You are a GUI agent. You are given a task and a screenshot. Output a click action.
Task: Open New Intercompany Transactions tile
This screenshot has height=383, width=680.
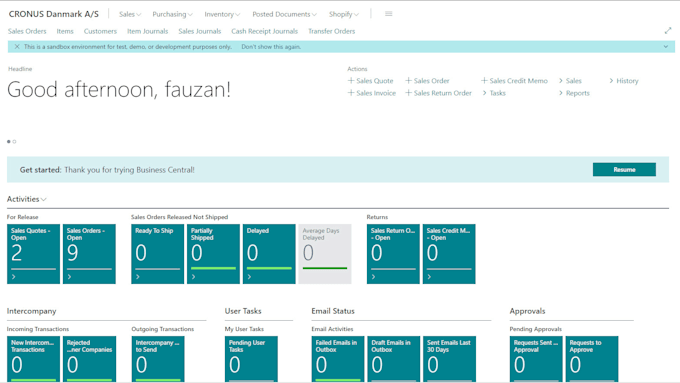[33, 359]
